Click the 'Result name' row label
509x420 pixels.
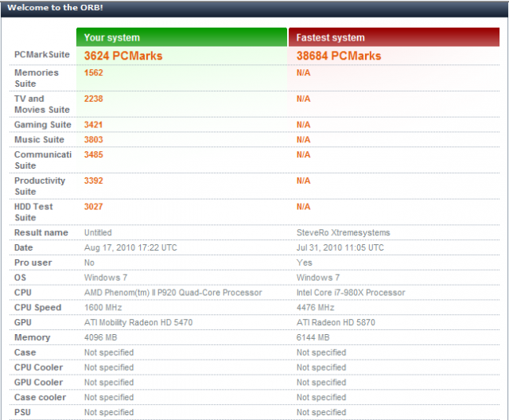coord(41,233)
